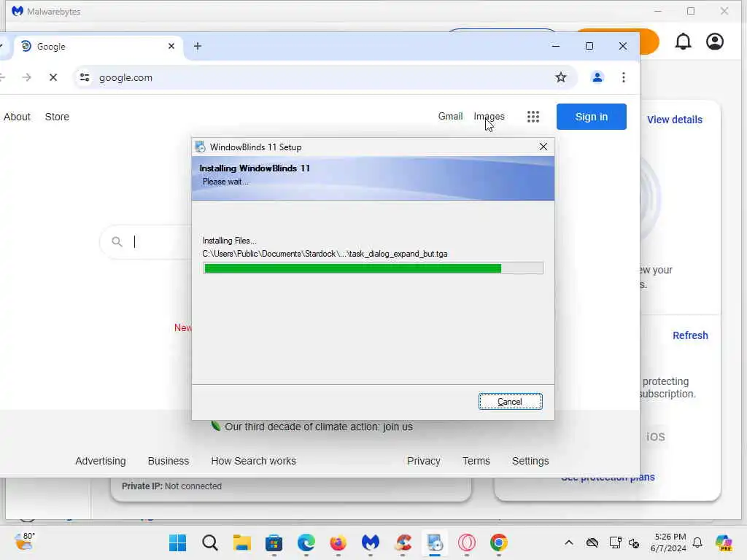Switch to Chrome in taskbar

(499, 542)
